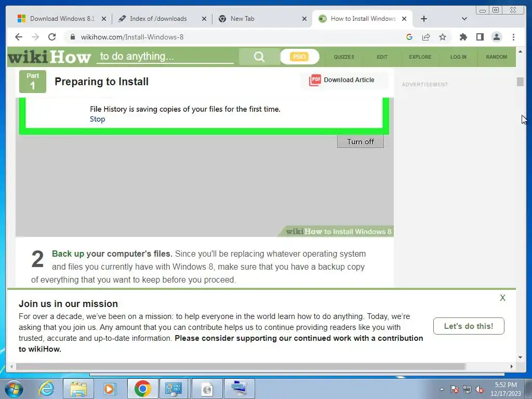Click the Stop link in the image
Viewport: 532px width, 399px height.
point(97,119)
